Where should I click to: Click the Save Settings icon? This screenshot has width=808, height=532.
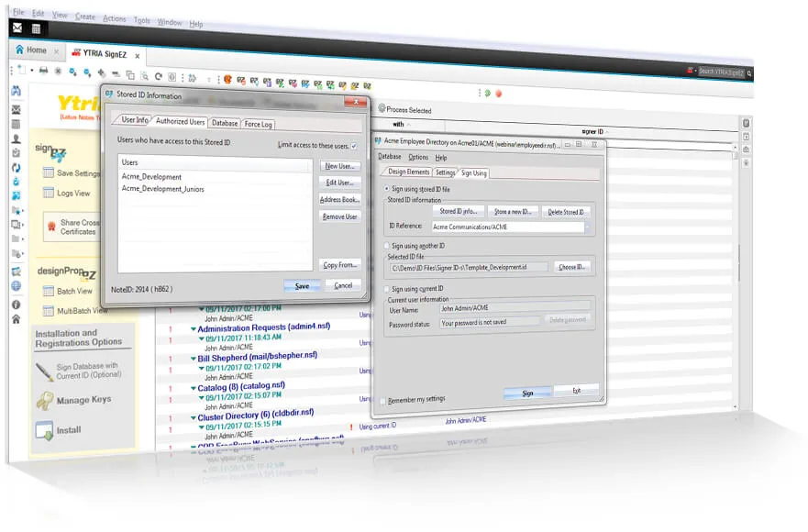[x=49, y=172]
